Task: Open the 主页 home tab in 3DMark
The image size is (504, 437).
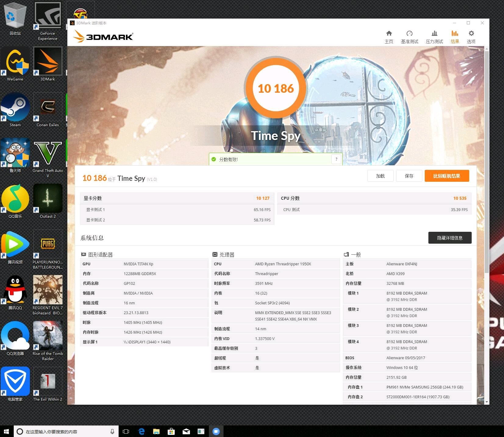Action: point(389,37)
